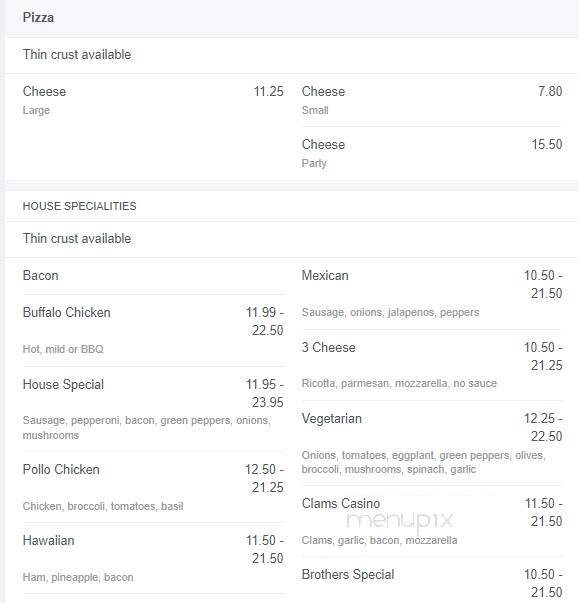This screenshot has width=579, height=603.
Task: Open the HOUSE SPECIALITIES section heading
Action: point(79,206)
